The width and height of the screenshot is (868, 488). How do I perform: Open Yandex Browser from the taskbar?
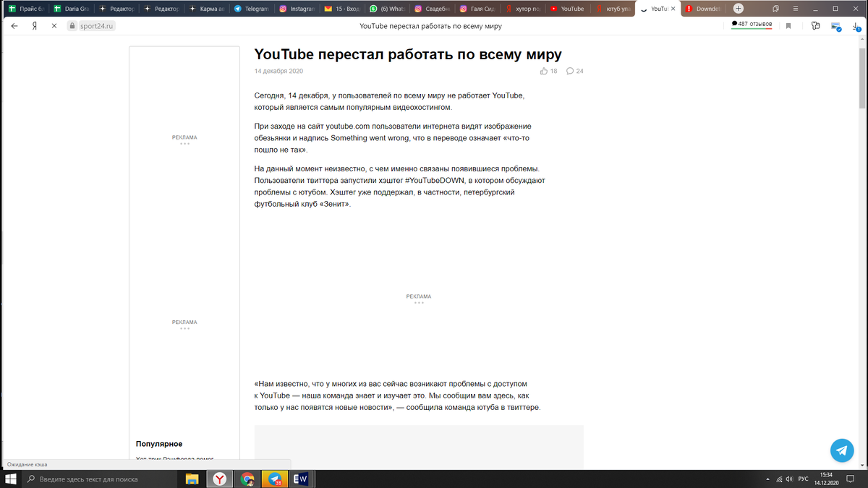tap(219, 479)
